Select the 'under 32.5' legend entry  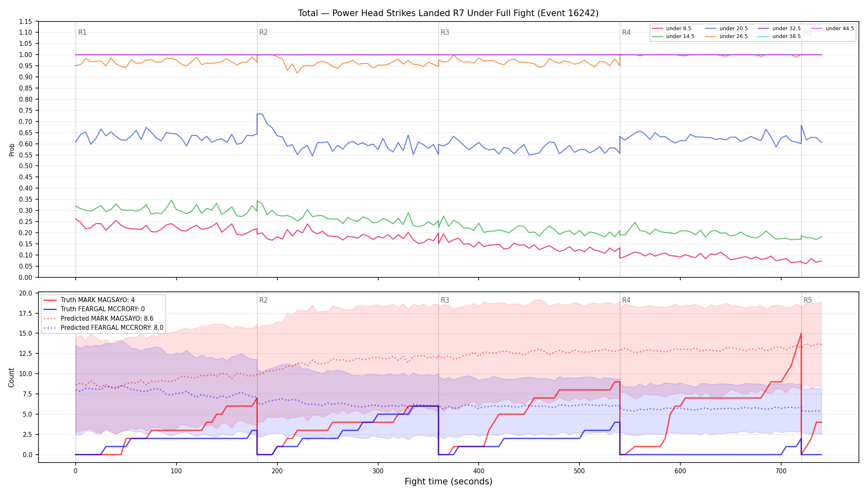point(780,29)
